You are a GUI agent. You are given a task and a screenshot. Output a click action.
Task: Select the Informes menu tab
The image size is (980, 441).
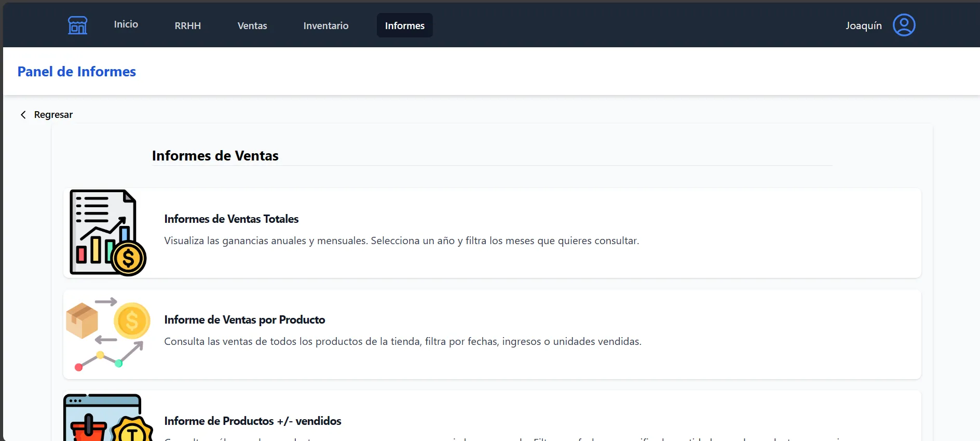tap(405, 25)
